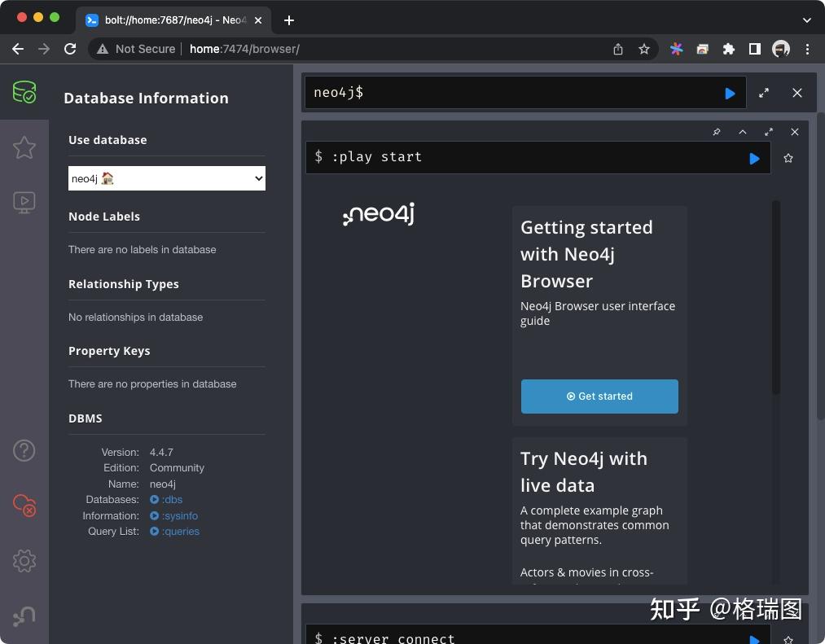Open the About Neo4j sidebar icon
This screenshot has height=644, width=825.
click(x=24, y=616)
